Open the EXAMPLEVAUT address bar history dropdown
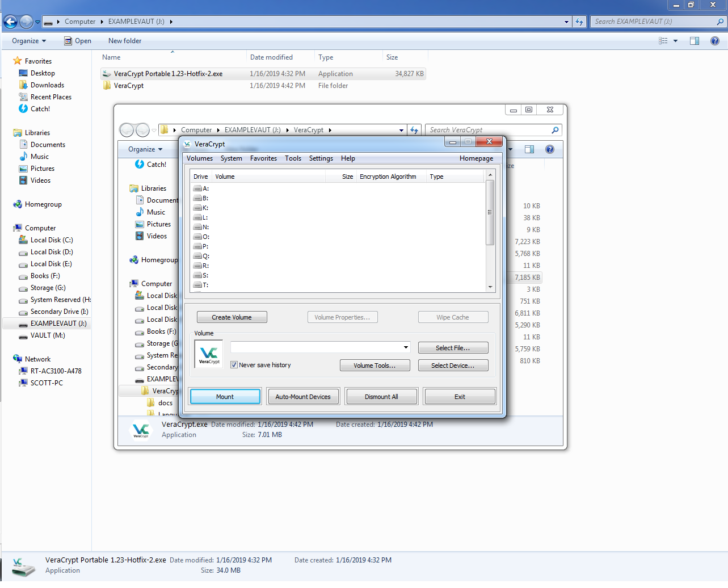728x588 pixels. 566,22
